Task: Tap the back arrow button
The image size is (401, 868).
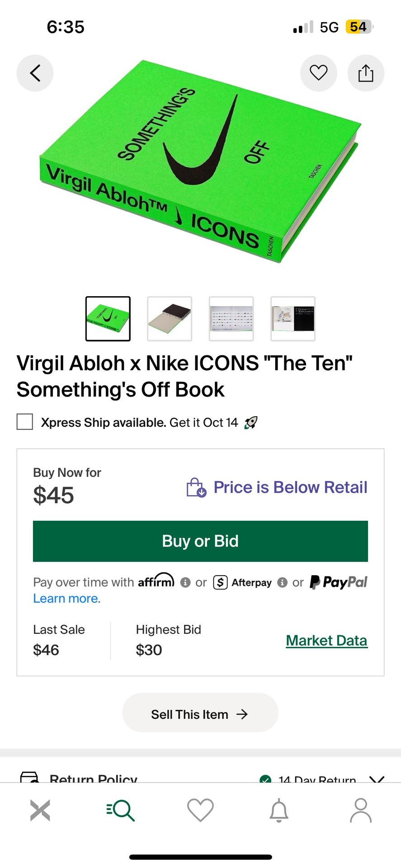Action: coord(35,73)
